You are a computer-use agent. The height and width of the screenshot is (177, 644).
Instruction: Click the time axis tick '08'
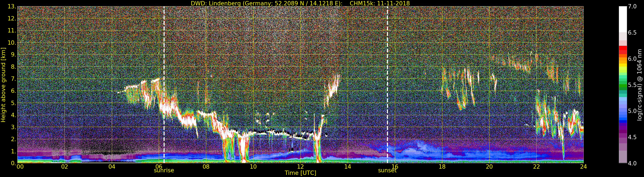click(x=206, y=166)
